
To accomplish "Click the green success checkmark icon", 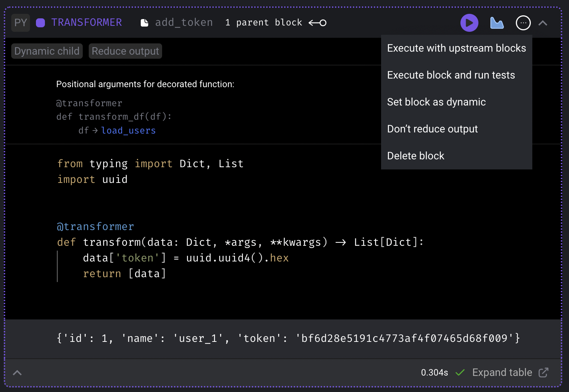I will coord(460,373).
